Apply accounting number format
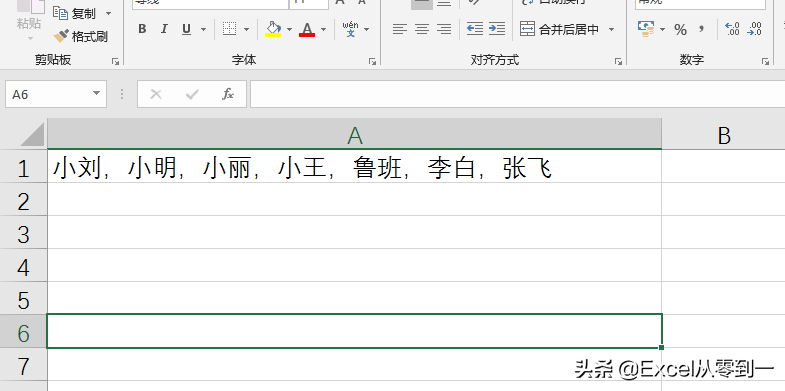This screenshot has width=785, height=391. 646,29
